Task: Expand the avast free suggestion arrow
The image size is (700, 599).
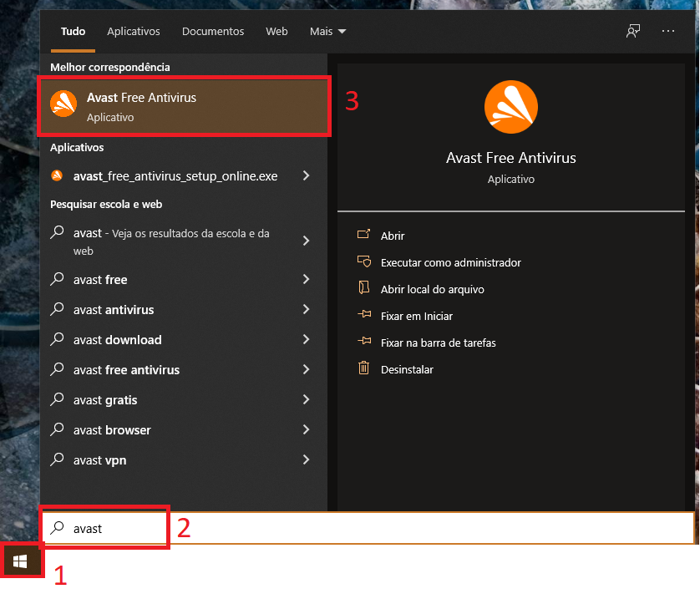Action: (x=306, y=280)
